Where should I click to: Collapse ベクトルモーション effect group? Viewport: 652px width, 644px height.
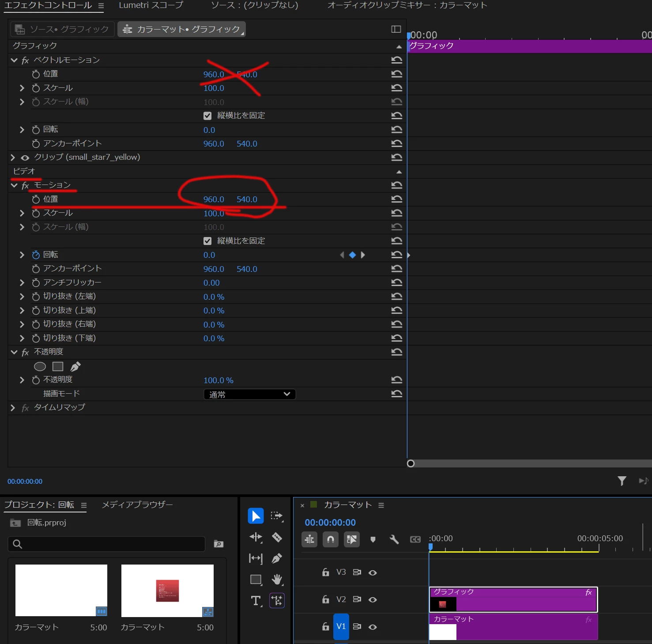(14, 60)
